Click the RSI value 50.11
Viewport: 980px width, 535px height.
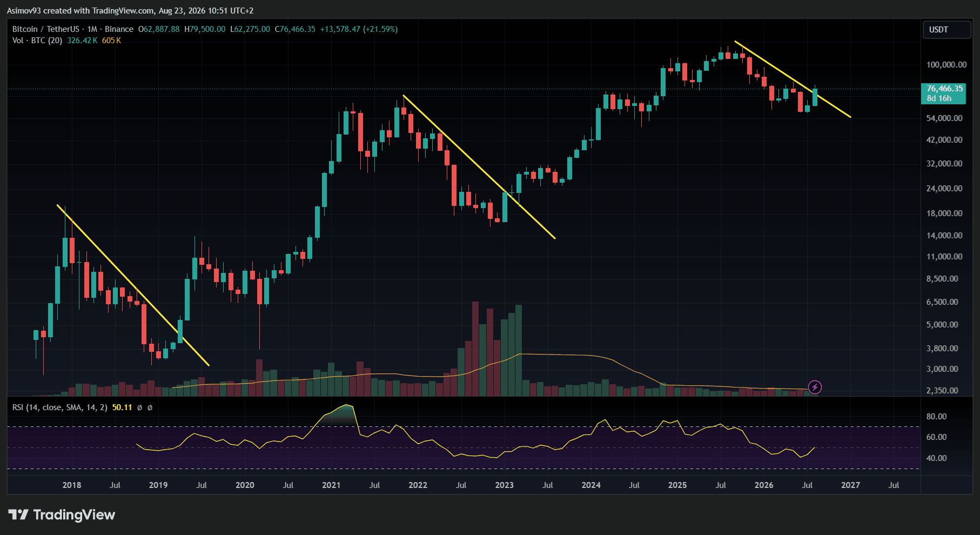(122, 407)
